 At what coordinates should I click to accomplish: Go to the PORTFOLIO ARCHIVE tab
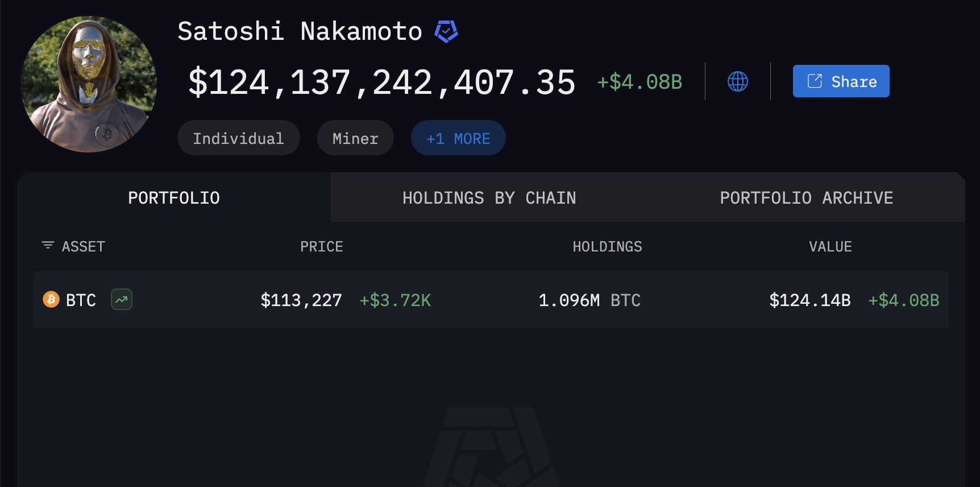[x=806, y=198]
